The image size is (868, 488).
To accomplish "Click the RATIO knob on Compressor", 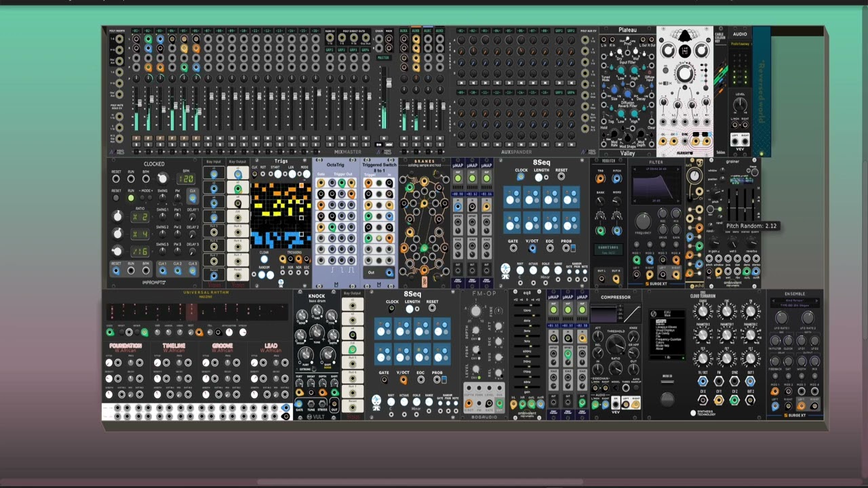I will click(x=616, y=368).
